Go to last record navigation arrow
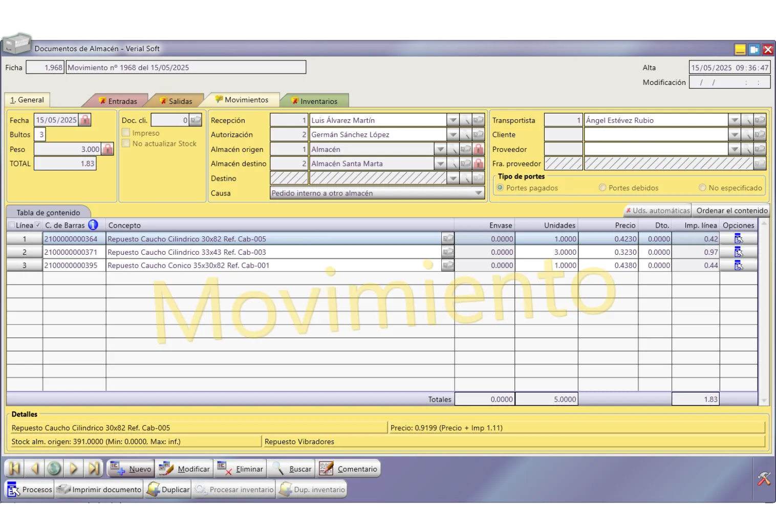This screenshot has width=776, height=532. (x=94, y=469)
